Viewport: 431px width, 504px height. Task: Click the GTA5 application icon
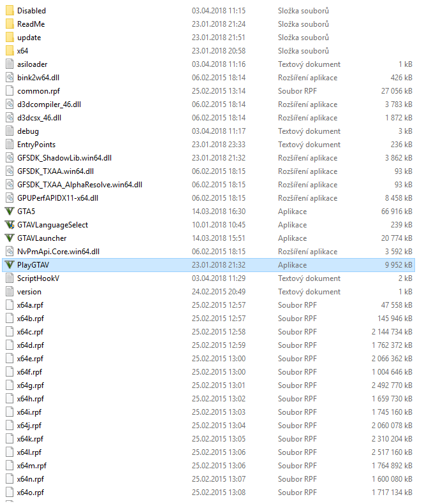pos(10,212)
